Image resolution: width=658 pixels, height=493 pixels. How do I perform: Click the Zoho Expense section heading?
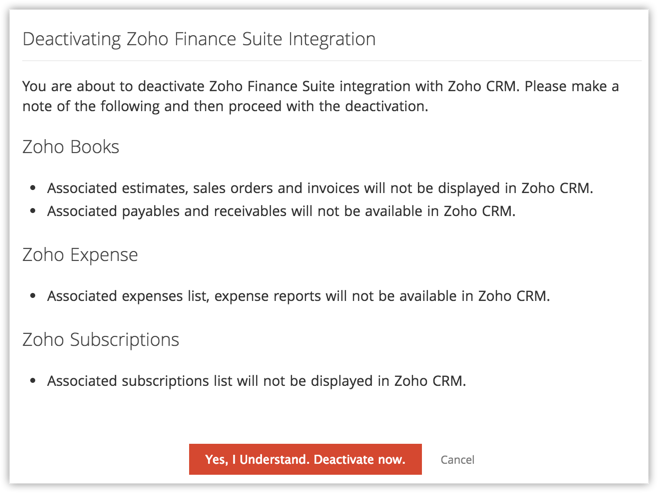[x=80, y=255]
